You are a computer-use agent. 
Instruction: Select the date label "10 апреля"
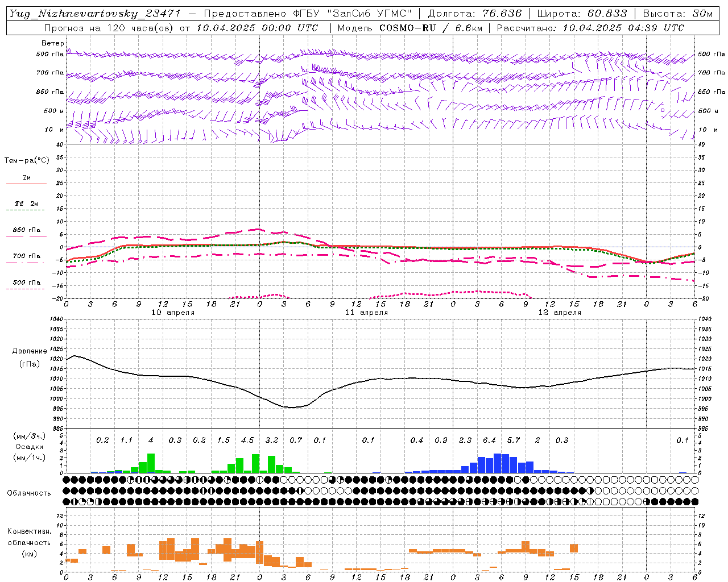point(173,313)
